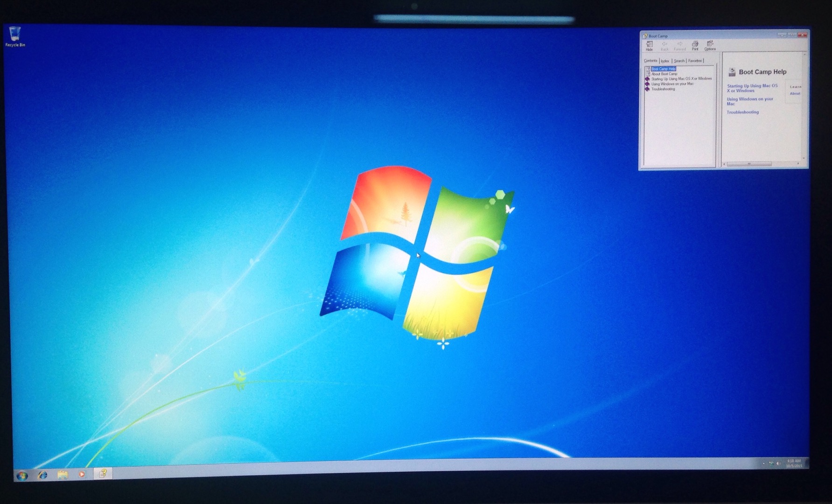The height and width of the screenshot is (504, 832).
Task: Open the Options toolbar menu
Action: 710,46
